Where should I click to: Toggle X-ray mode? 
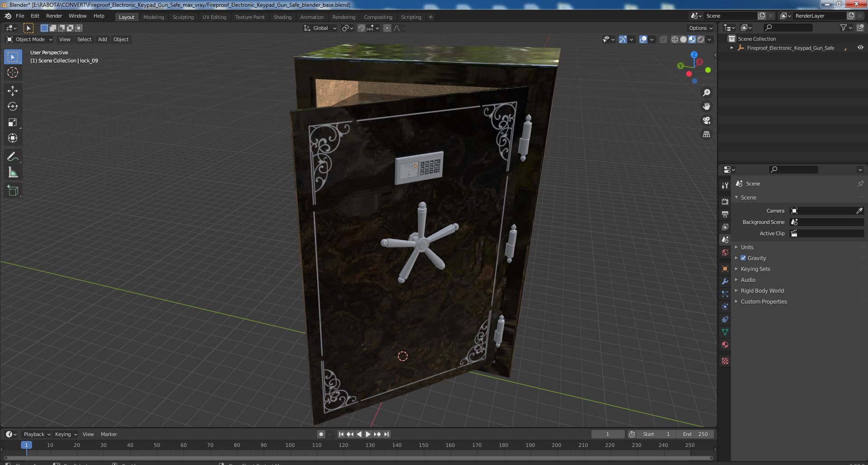[663, 39]
